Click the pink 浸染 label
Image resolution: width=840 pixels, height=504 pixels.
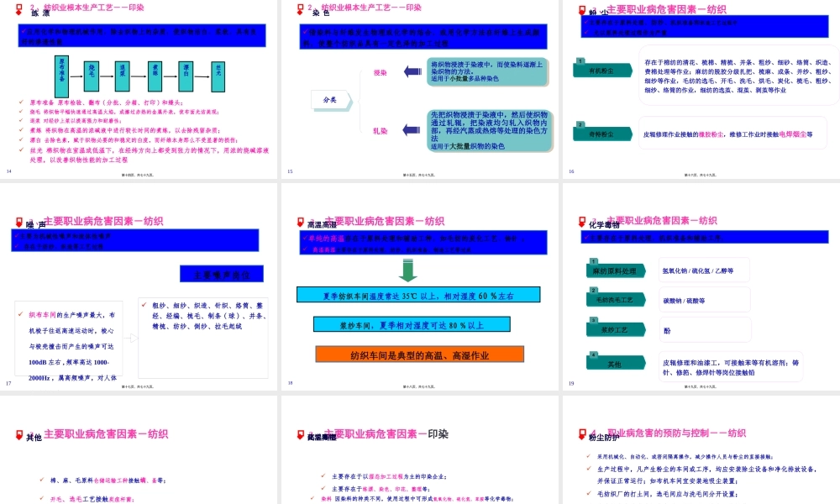point(381,72)
